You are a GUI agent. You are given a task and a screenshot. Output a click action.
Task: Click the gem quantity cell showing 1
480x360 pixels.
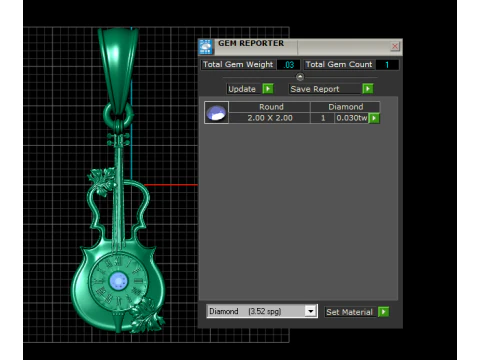[x=323, y=118]
